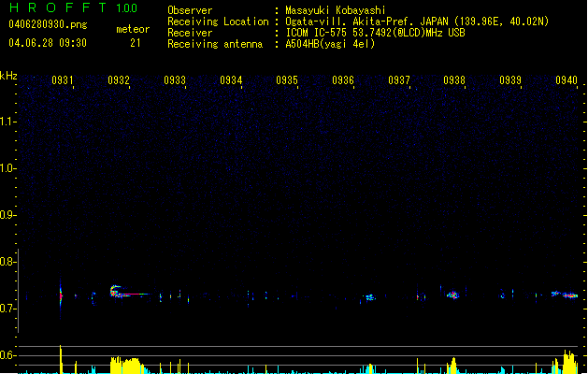
Task: Click the Ogata-vill. Akita-Pref. JAPAN location text
Action: click(417, 22)
